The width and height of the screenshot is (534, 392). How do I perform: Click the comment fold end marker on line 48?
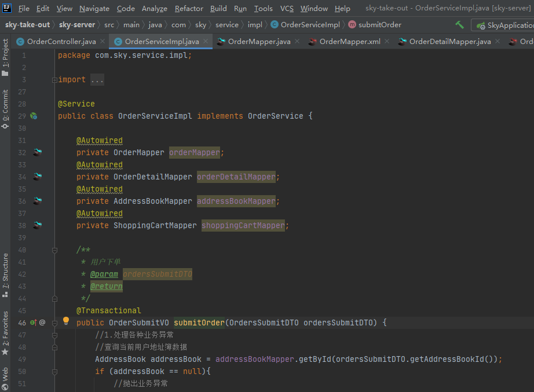point(54,347)
